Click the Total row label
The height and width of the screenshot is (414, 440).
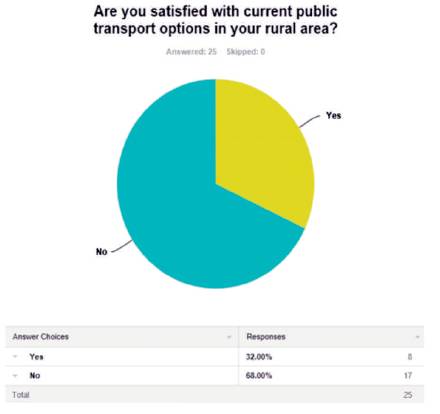(21, 395)
